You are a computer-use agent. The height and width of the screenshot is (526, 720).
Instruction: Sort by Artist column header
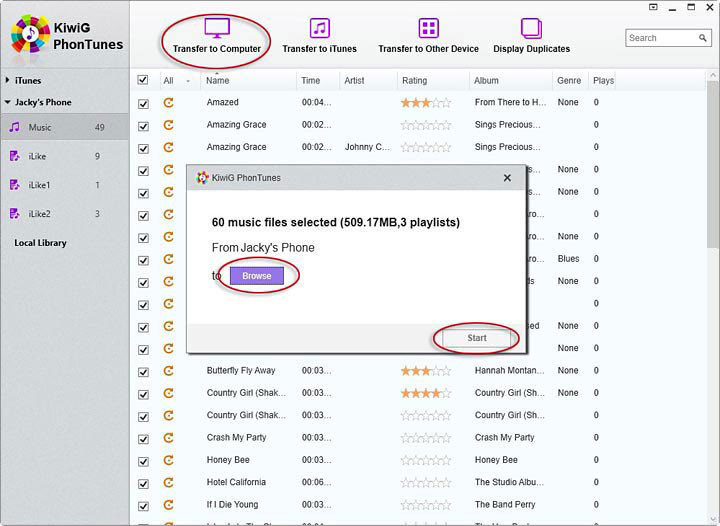(368, 80)
